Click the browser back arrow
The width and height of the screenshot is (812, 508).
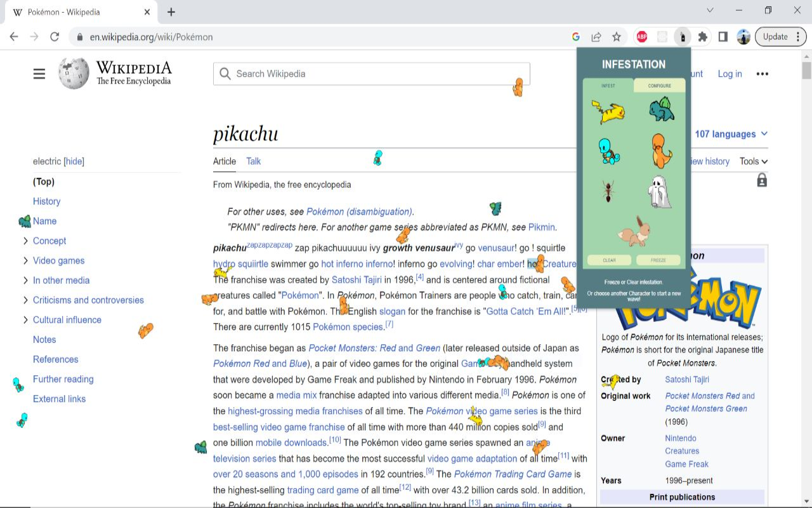click(14, 37)
